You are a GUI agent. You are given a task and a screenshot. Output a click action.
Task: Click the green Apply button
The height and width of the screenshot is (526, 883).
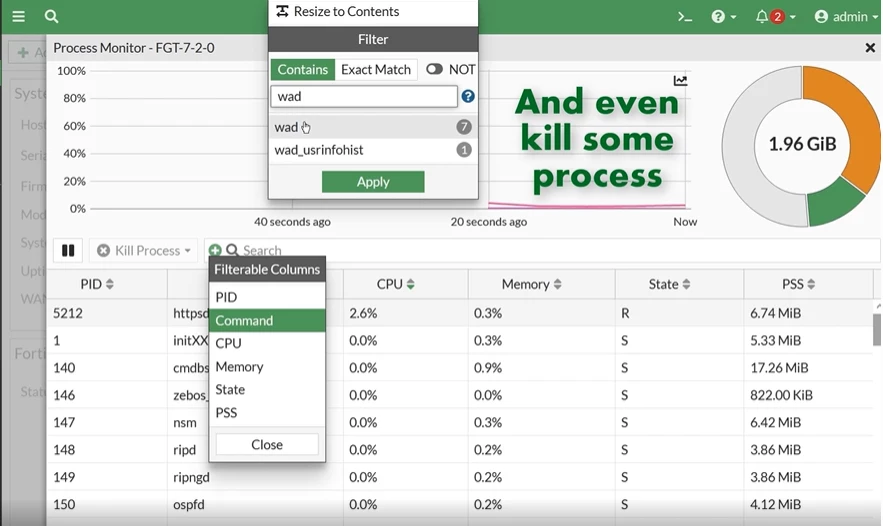pyautogui.click(x=373, y=182)
